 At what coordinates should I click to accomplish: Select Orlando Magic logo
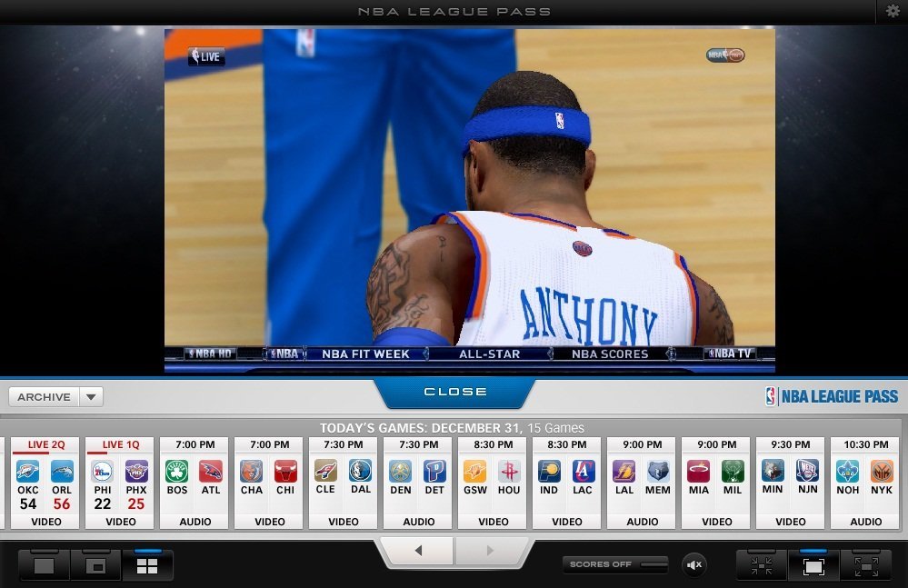pos(62,471)
